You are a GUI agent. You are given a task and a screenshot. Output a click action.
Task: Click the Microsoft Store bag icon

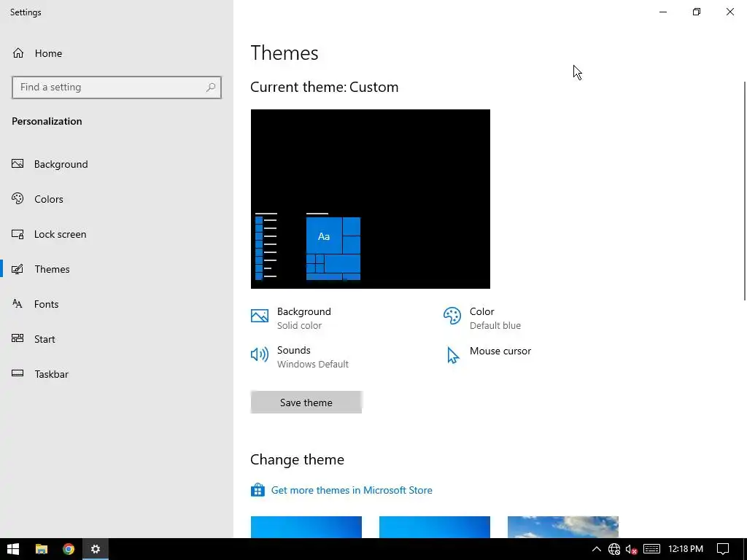258,490
